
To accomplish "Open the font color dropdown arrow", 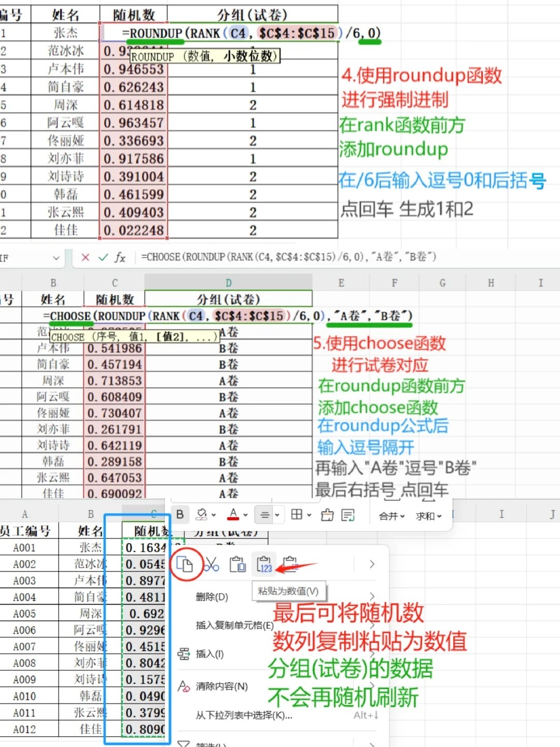I will tap(245, 515).
